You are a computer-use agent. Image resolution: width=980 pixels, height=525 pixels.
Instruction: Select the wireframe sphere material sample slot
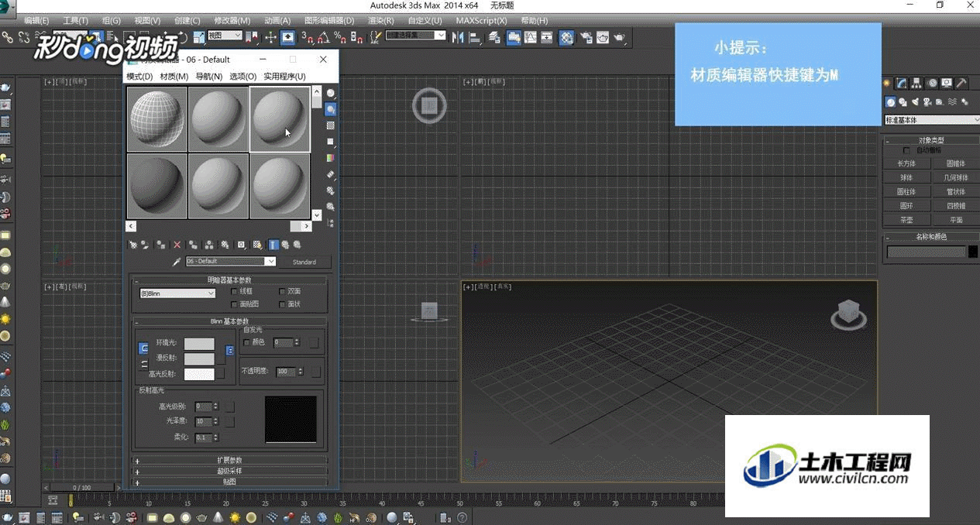(156, 118)
